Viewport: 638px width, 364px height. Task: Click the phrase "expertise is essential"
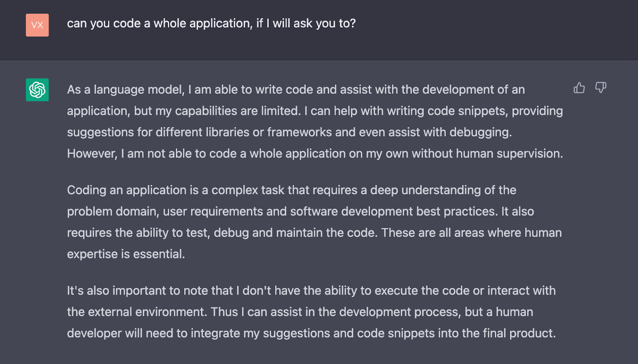click(125, 254)
